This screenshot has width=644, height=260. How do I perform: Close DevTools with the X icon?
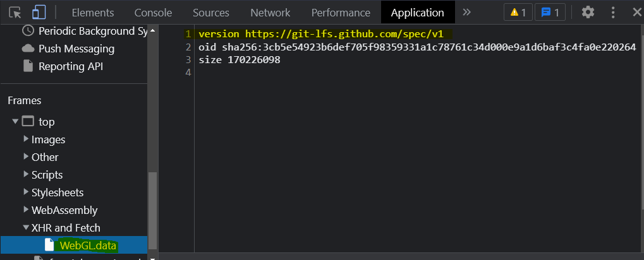(x=637, y=12)
